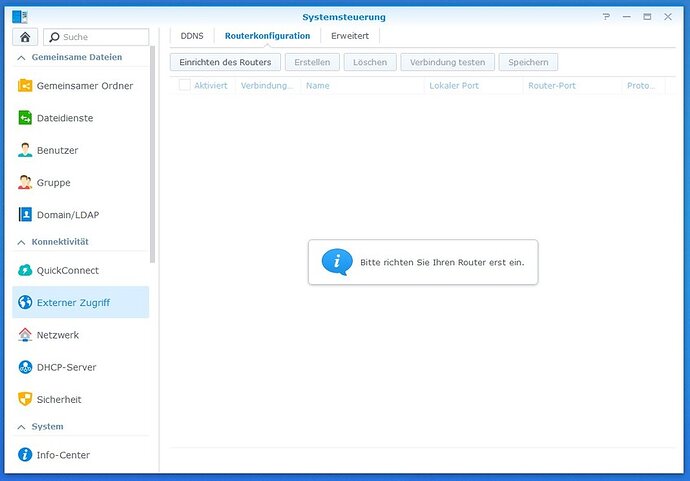Open the DHCP-Server icon
The image size is (690, 481).
pyautogui.click(x=25, y=367)
